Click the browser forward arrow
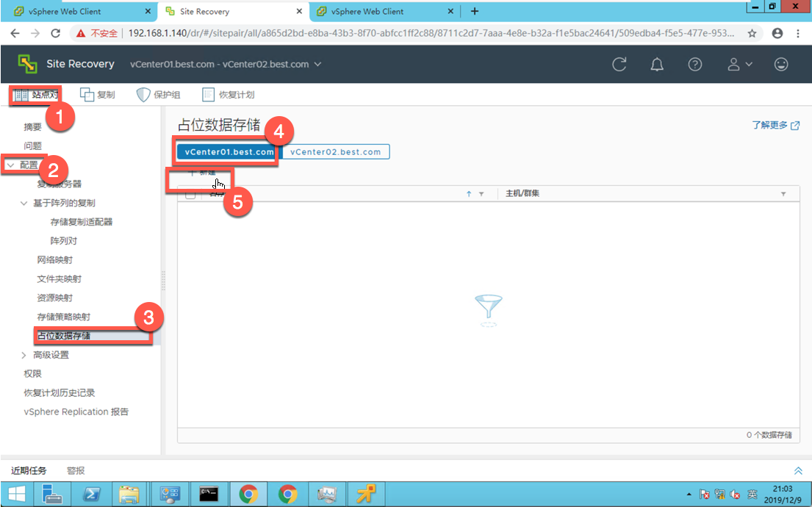This screenshot has height=507, width=812. [x=35, y=33]
